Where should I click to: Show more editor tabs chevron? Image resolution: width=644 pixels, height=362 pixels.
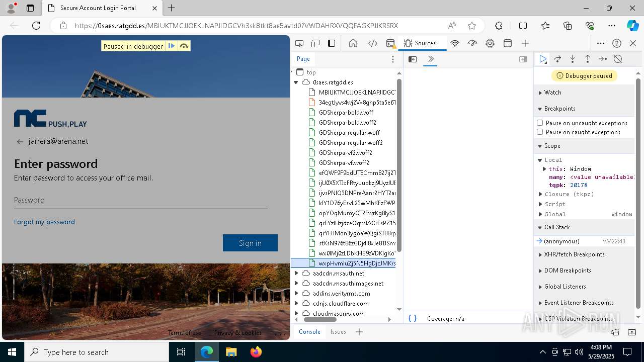tap(431, 59)
